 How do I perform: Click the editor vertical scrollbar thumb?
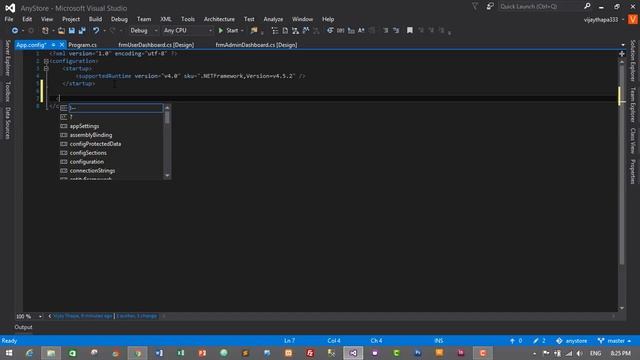[622, 163]
